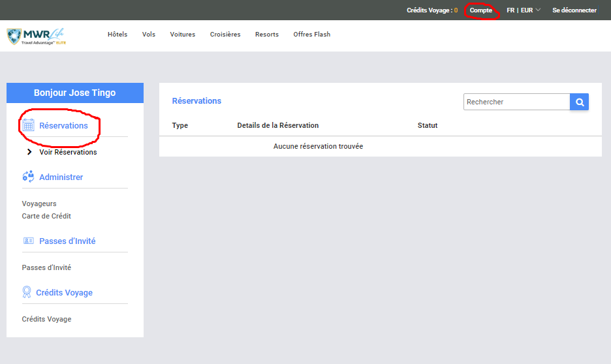The width and height of the screenshot is (611, 364).
Task: Click the Compte link
Action: [x=480, y=10]
